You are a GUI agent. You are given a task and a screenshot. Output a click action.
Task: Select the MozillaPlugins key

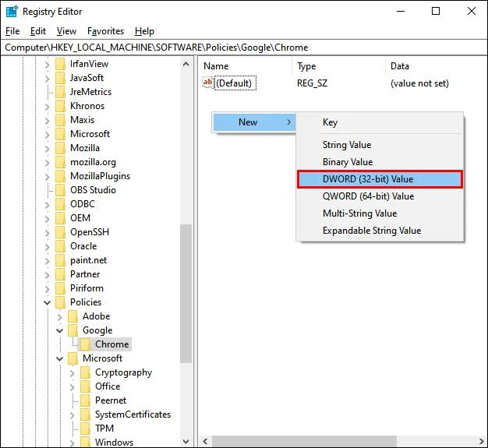[x=100, y=176]
